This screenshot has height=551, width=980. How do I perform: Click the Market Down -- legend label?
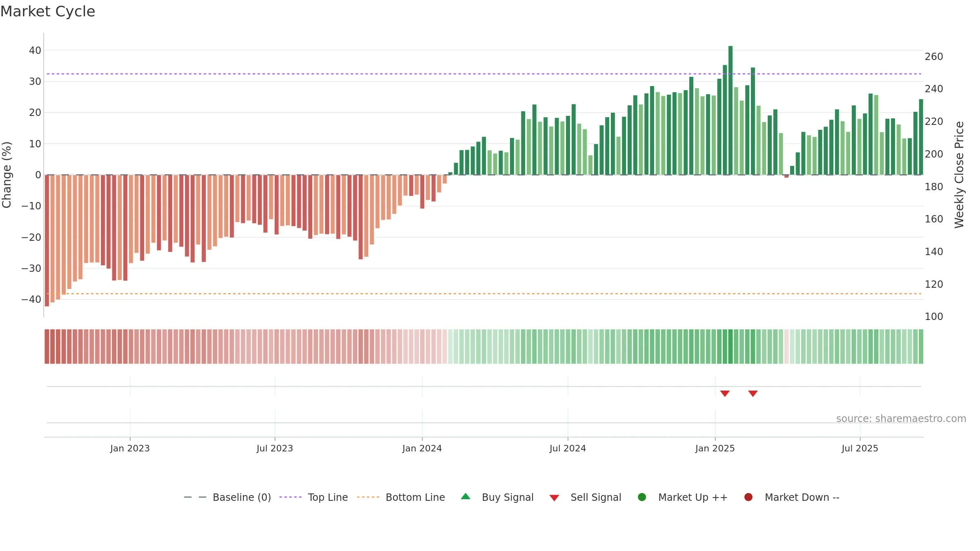802,497
